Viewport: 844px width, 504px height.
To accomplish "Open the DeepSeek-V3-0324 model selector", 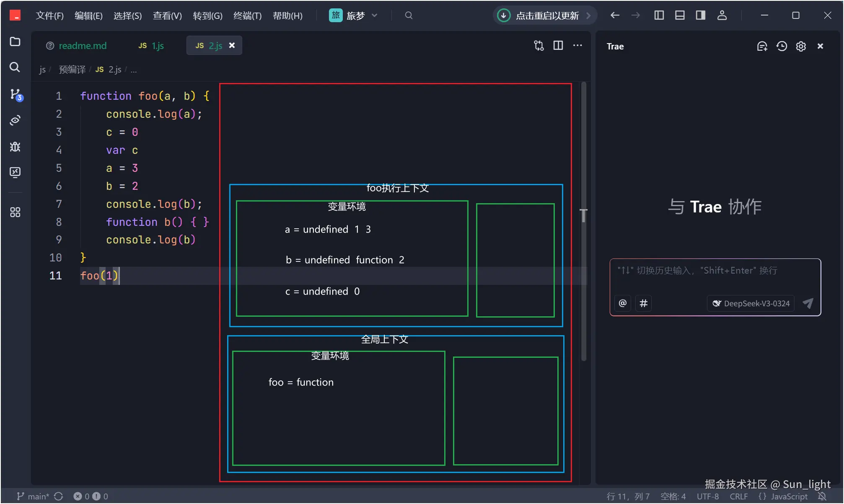I will (x=751, y=303).
